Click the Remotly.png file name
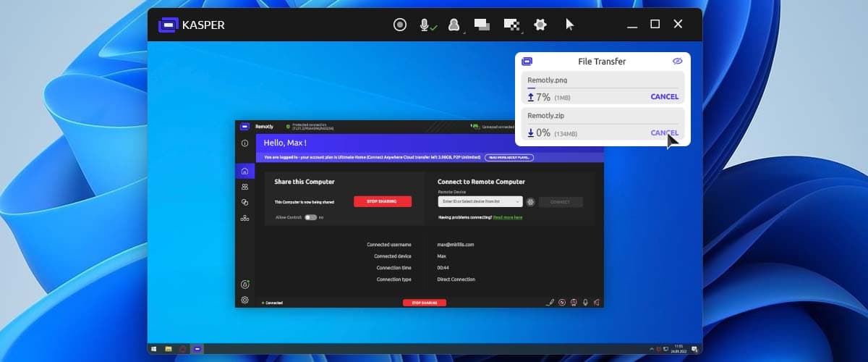 click(x=548, y=80)
